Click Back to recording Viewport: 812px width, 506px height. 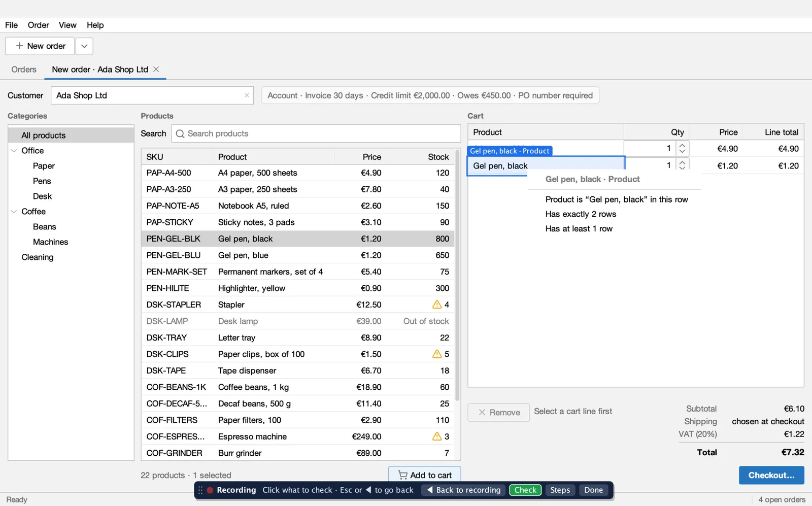point(463,490)
